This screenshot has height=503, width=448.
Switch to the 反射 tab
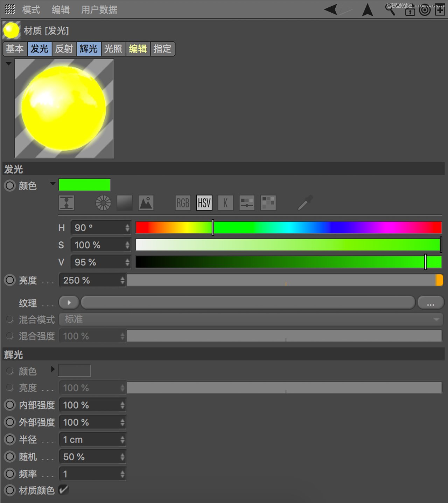(x=64, y=49)
